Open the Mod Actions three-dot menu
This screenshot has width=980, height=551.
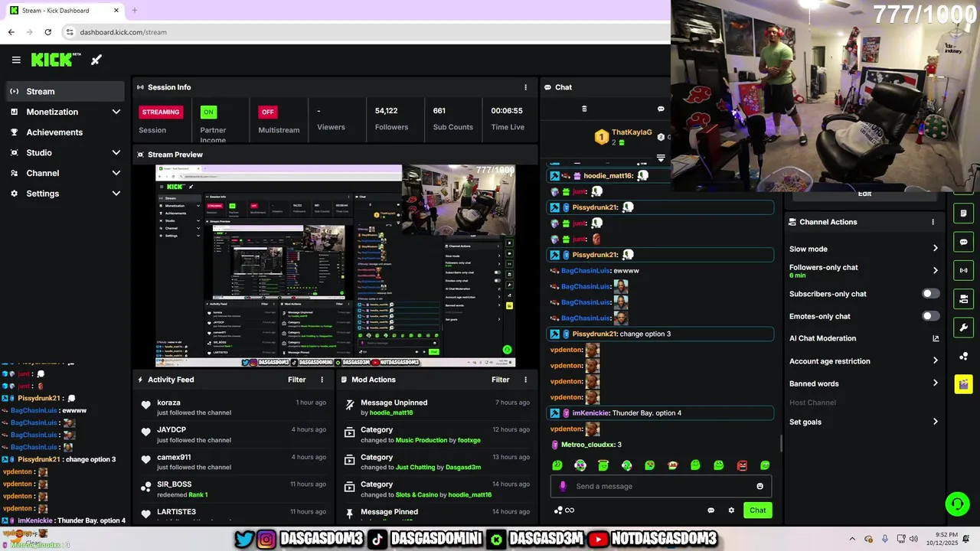[x=525, y=380]
